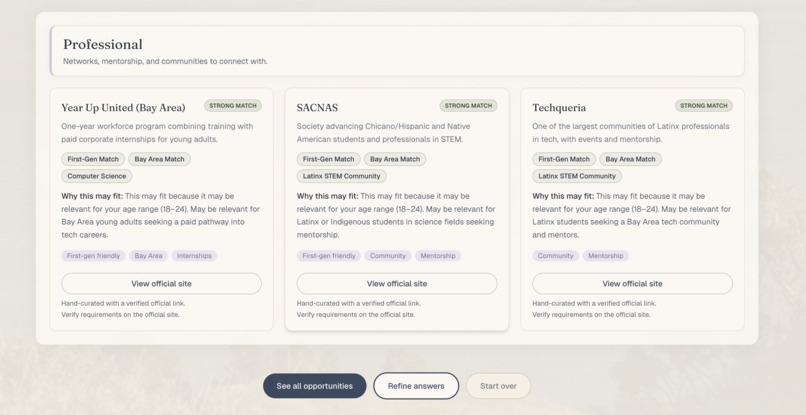This screenshot has height=415, width=806.
Task: Click Computer Science chip
Action: pyautogui.click(x=97, y=176)
